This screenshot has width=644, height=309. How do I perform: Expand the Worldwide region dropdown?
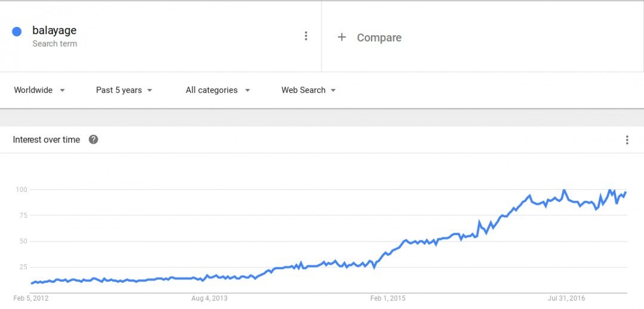point(39,90)
